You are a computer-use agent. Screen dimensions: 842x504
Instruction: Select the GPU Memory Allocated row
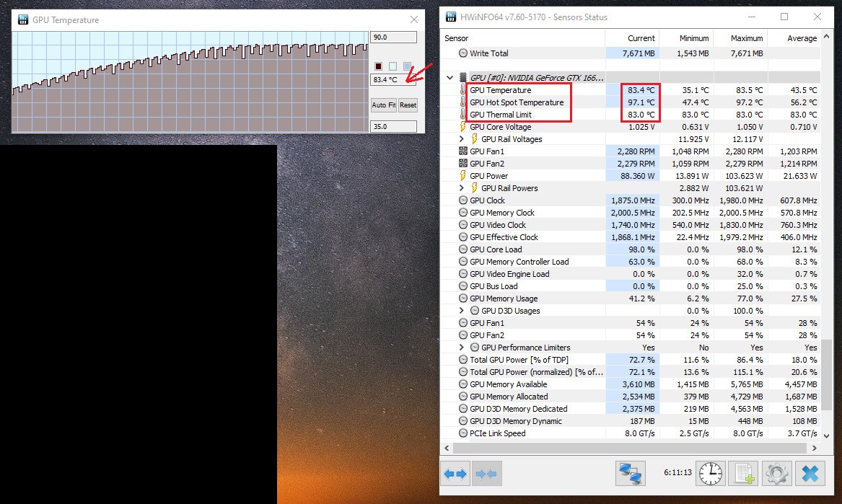tap(631, 397)
